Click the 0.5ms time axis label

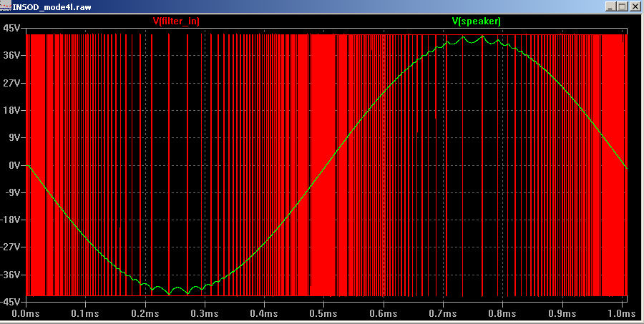pos(323,314)
